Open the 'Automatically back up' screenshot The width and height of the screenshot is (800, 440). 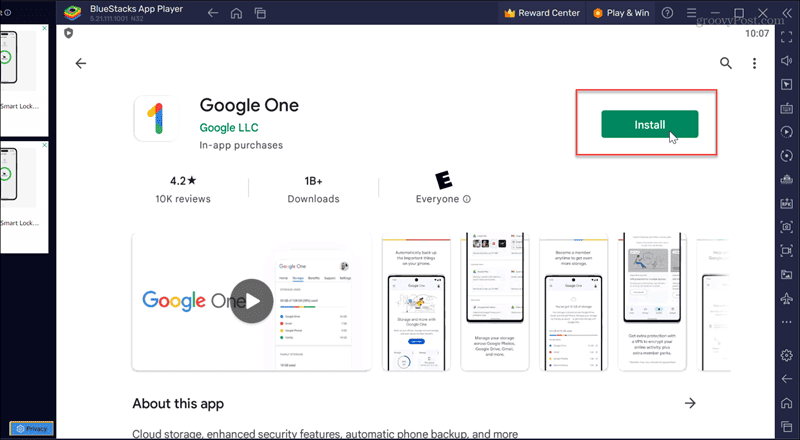point(416,302)
